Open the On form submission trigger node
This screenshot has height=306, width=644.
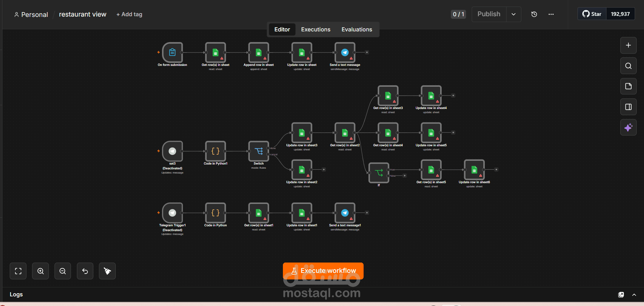click(x=172, y=52)
